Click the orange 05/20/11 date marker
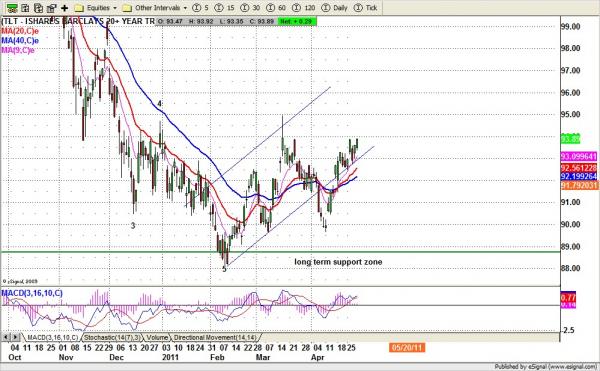 click(x=407, y=348)
